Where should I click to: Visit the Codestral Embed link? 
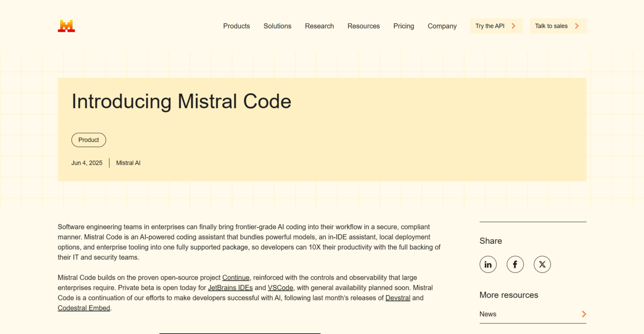[x=84, y=308]
